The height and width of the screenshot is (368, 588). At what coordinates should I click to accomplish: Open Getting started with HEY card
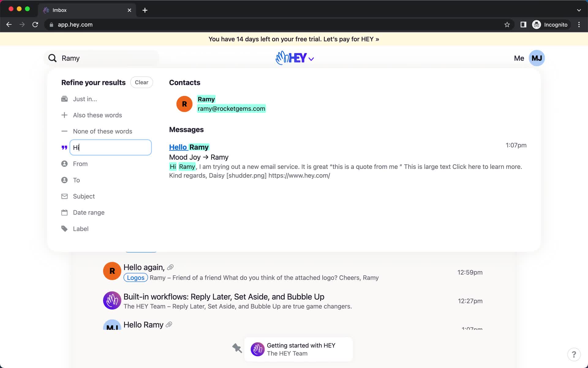click(299, 349)
